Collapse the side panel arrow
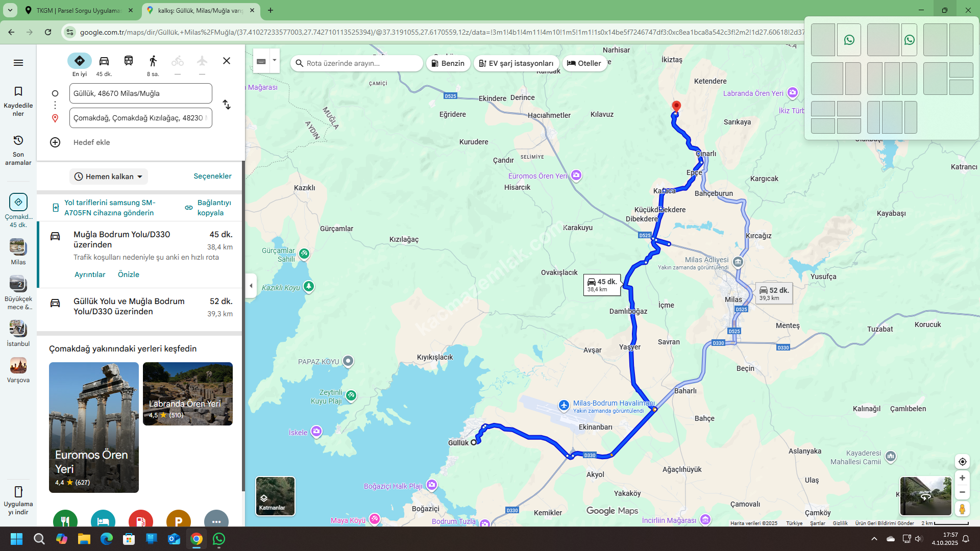980x551 pixels. [x=251, y=286]
